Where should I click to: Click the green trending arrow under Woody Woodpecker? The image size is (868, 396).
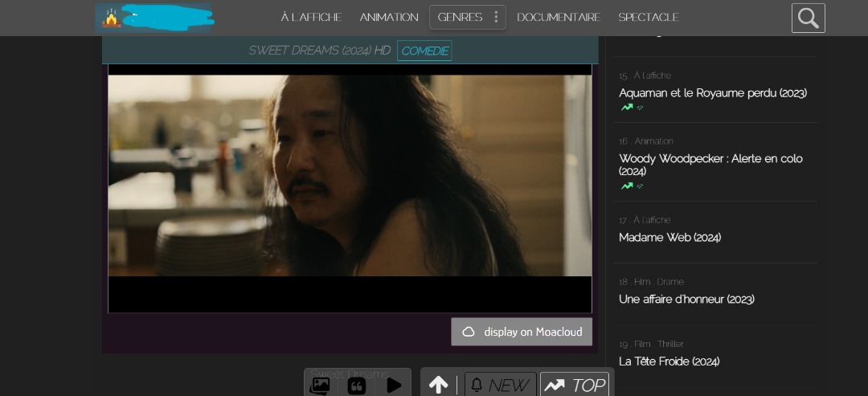point(626,186)
